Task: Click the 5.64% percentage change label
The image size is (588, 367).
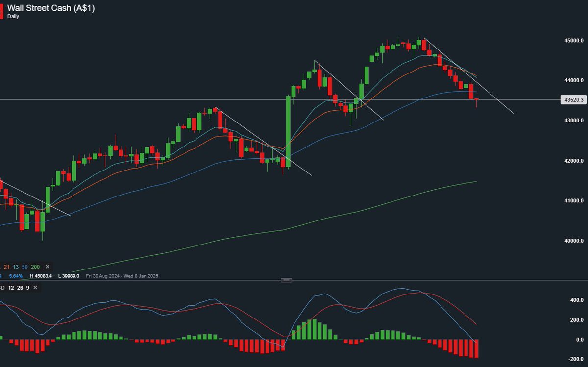Action: click(x=15, y=276)
